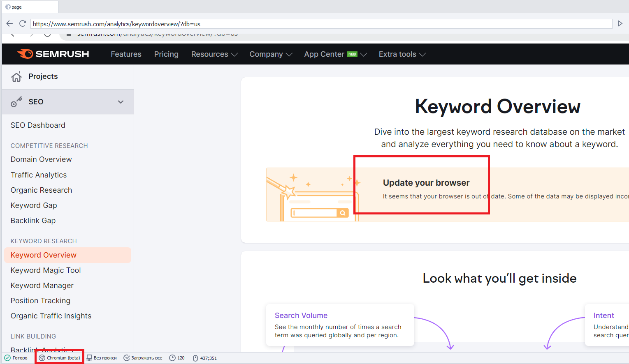This screenshot has height=364, width=629.
Task: Open Keyword Manager
Action: pyautogui.click(x=42, y=286)
